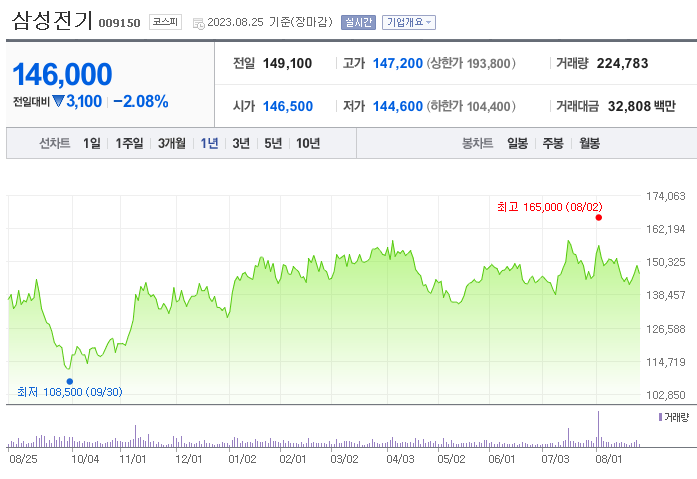Click the 거래량 value 224,783
The image size is (697, 479).
click(622, 63)
